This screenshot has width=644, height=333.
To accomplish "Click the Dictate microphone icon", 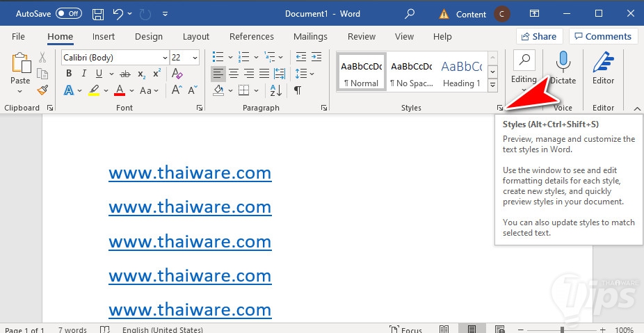I will coord(563,62).
